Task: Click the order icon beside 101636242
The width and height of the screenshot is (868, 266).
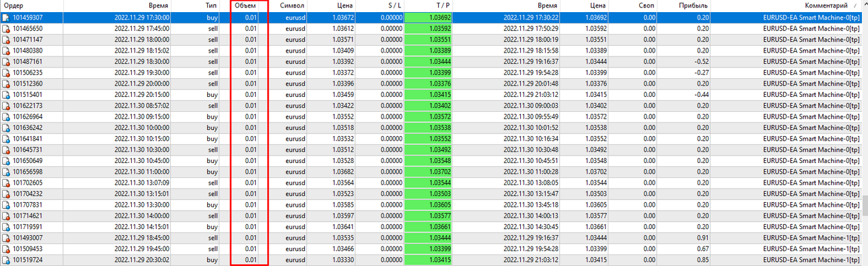Action: click(x=6, y=127)
